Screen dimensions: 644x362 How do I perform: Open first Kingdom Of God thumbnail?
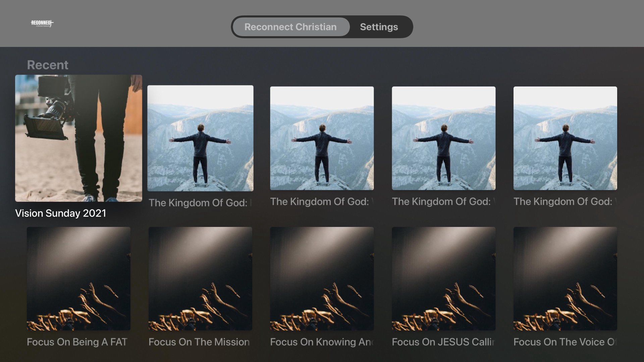(200, 138)
